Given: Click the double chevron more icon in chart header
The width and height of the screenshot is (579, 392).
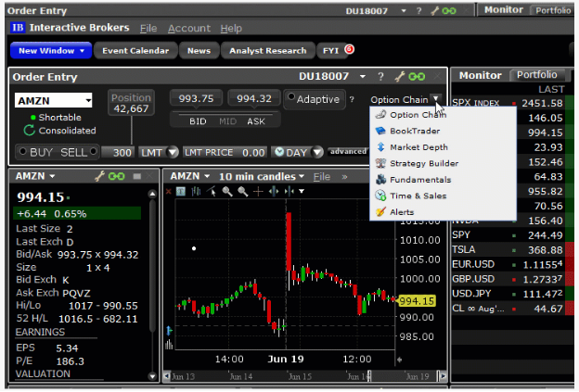Looking at the screenshot, I should pos(344,177).
